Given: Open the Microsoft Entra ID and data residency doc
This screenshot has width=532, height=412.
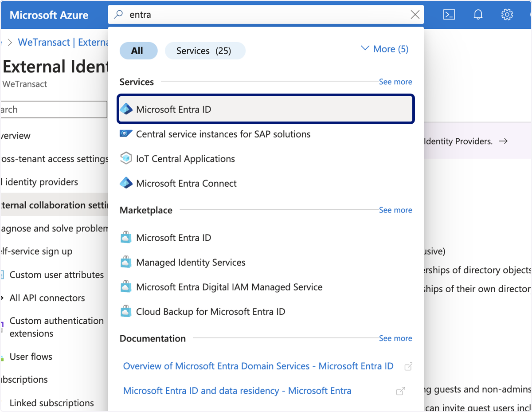Looking at the screenshot, I should coord(237,391).
